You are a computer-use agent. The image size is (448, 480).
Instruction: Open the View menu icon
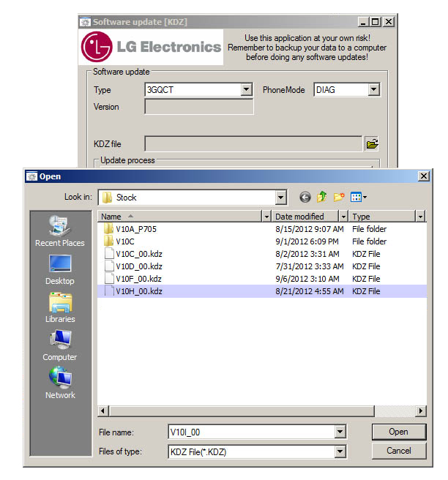358,197
